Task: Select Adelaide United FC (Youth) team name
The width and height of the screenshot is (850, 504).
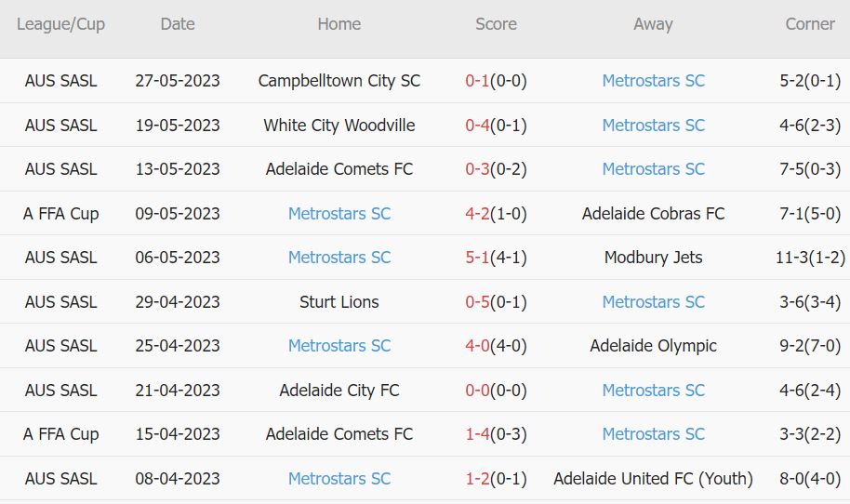Action: click(653, 479)
